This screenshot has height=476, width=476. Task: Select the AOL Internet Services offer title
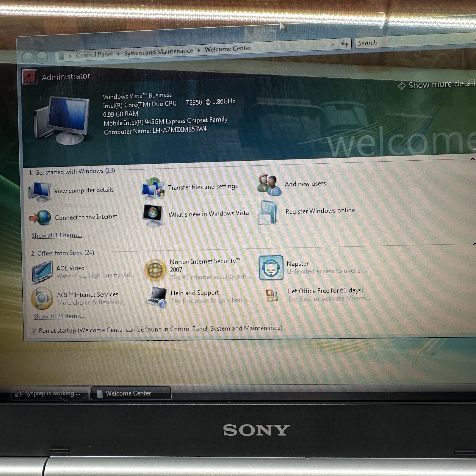tap(87, 295)
